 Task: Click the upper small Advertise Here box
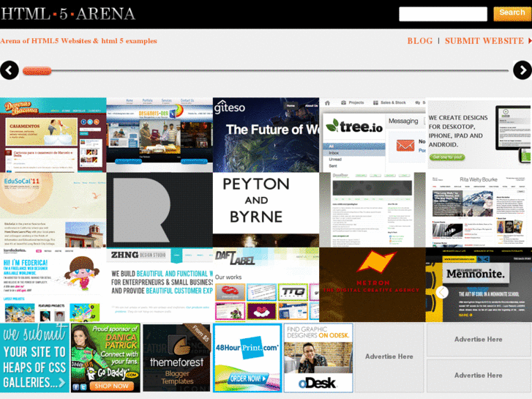[479, 339]
